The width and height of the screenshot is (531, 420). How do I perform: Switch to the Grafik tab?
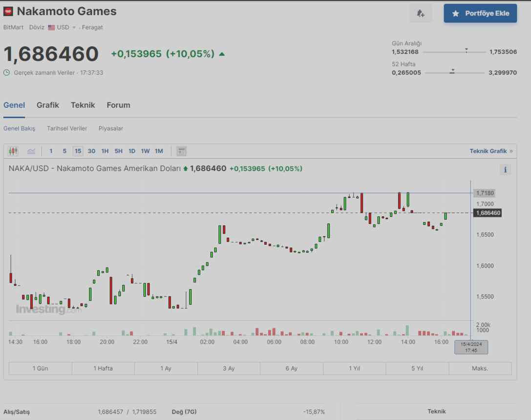[x=48, y=105]
